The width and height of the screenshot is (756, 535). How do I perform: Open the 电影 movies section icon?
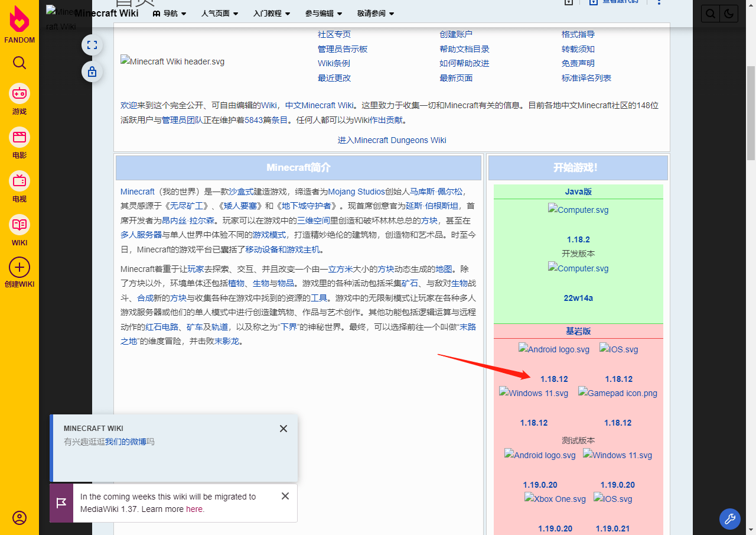[x=19, y=137]
